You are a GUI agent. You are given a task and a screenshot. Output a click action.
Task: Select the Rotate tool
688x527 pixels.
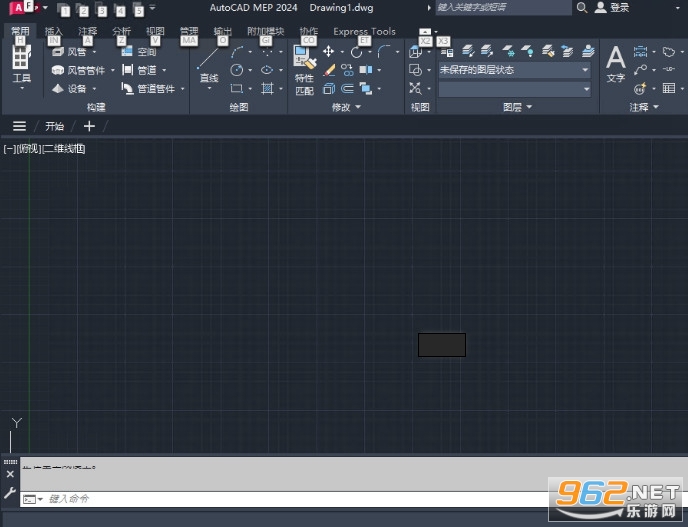pyautogui.click(x=356, y=52)
